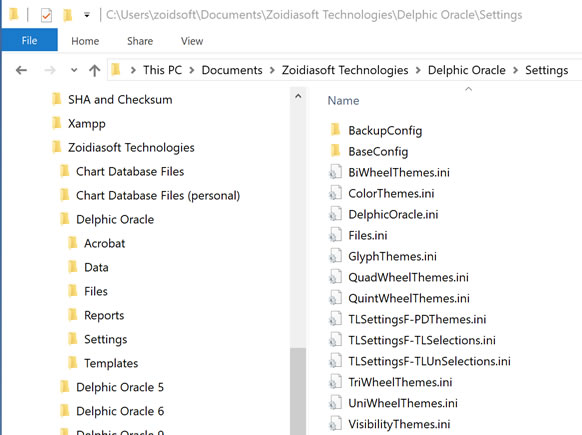Open the recent locations dropdown arrow

[x=74, y=70]
